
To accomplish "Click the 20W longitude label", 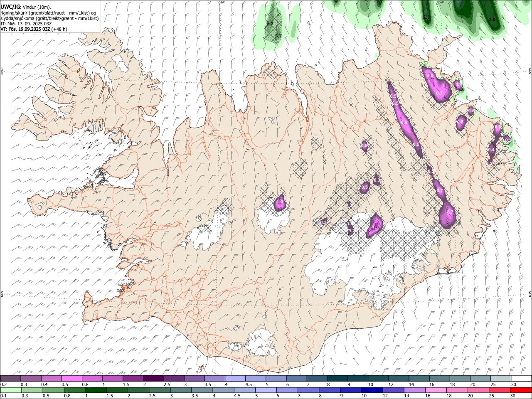I will (x=221, y=2).
